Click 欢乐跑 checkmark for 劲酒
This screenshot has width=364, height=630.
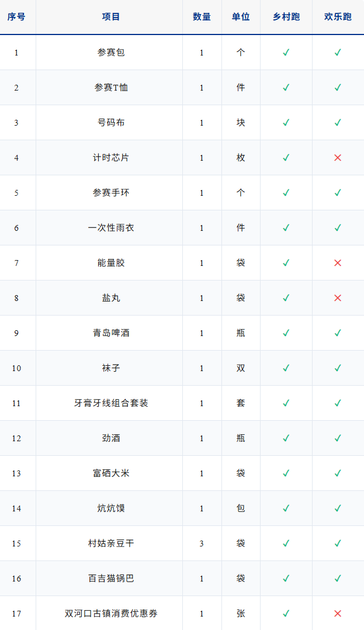(338, 438)
